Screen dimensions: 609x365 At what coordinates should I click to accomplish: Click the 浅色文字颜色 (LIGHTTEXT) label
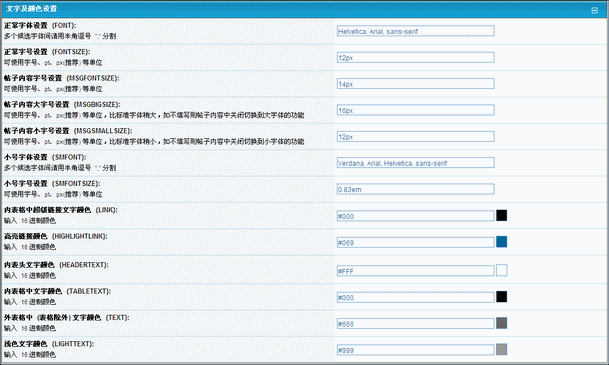tap(49, 344)
